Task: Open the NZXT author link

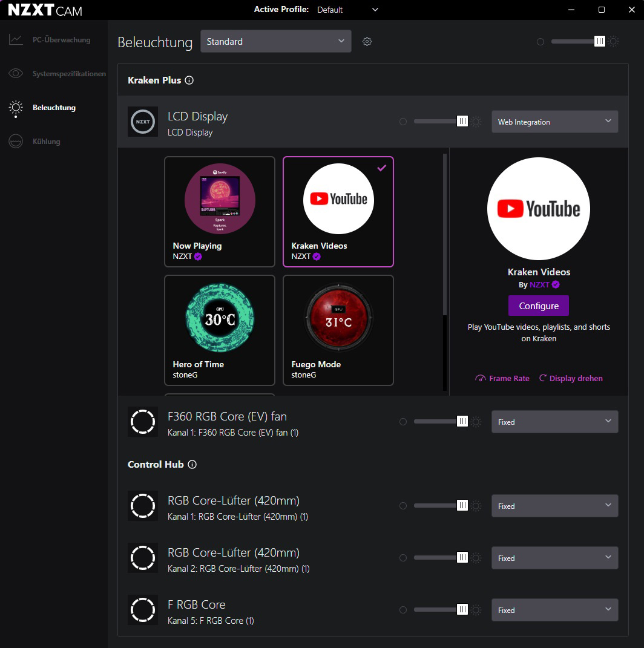Action: (x=539, y=284)
